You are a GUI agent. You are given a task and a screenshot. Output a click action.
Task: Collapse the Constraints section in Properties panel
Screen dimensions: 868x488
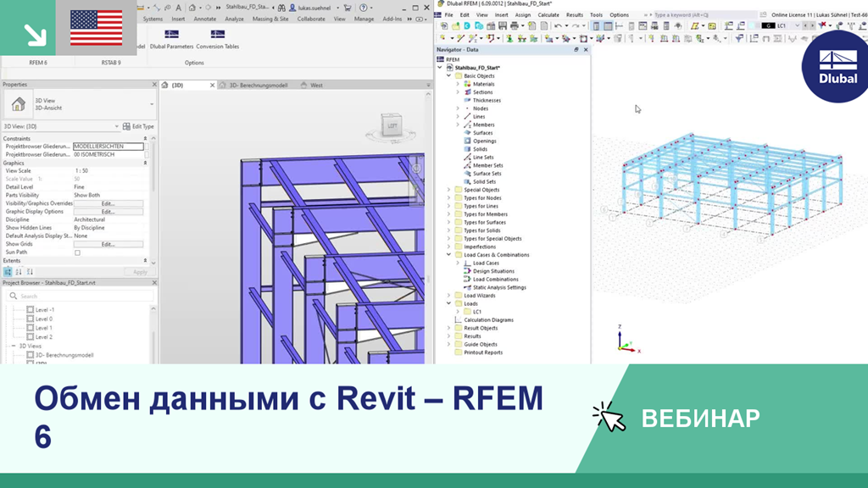[146, 139]
